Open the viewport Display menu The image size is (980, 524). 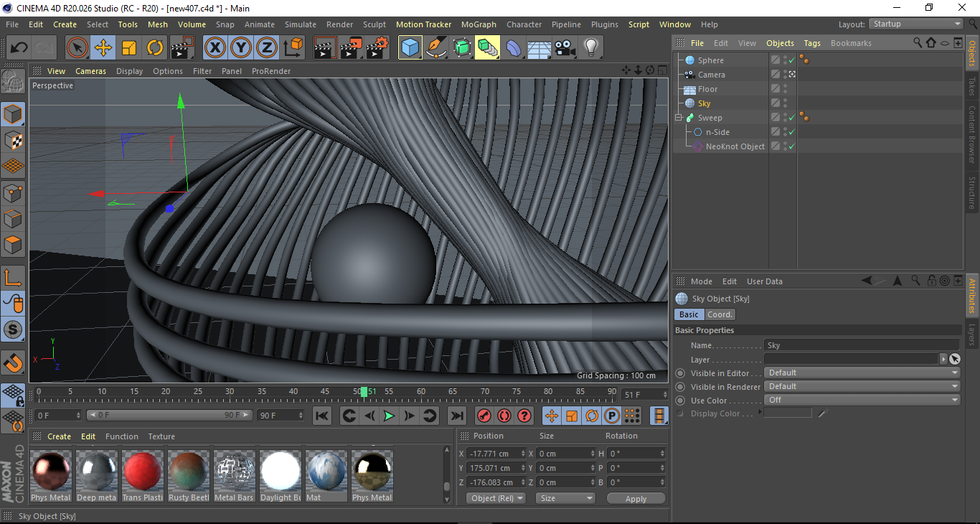click(129, 71)
